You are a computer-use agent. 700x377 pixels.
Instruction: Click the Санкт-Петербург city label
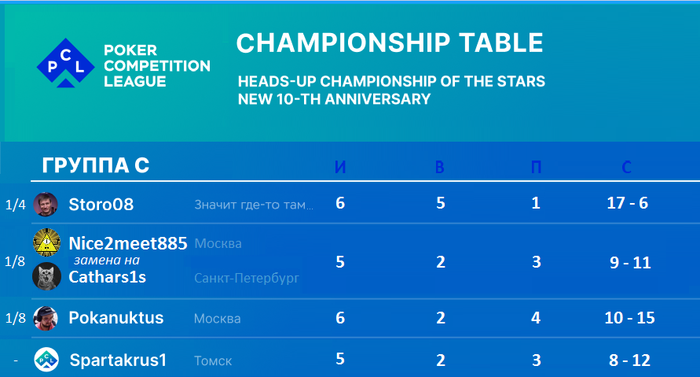pos(246,278)
